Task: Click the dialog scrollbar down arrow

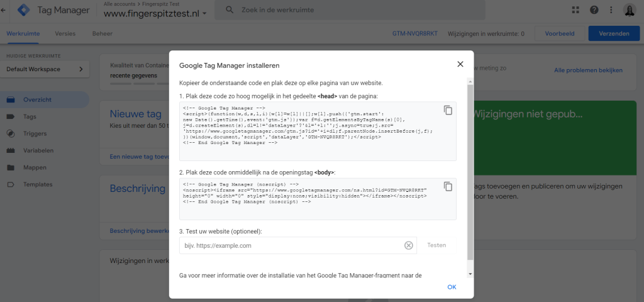Action: 470,274
